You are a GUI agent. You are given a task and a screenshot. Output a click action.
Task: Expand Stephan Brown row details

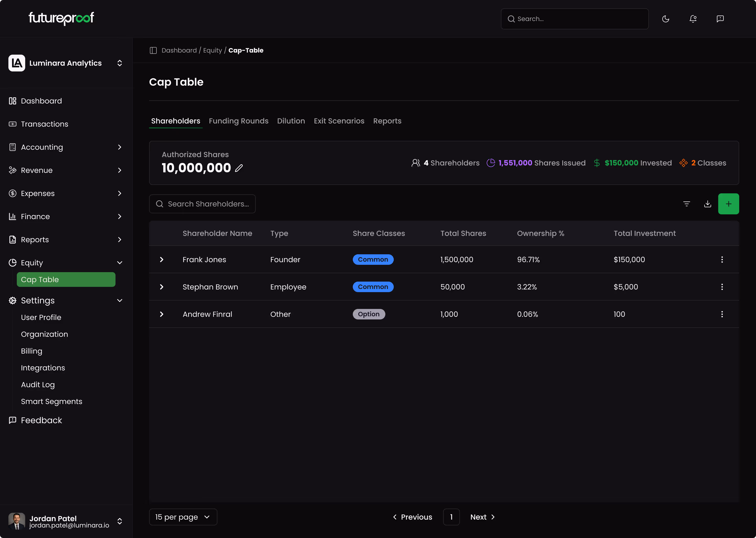(161, 287)
